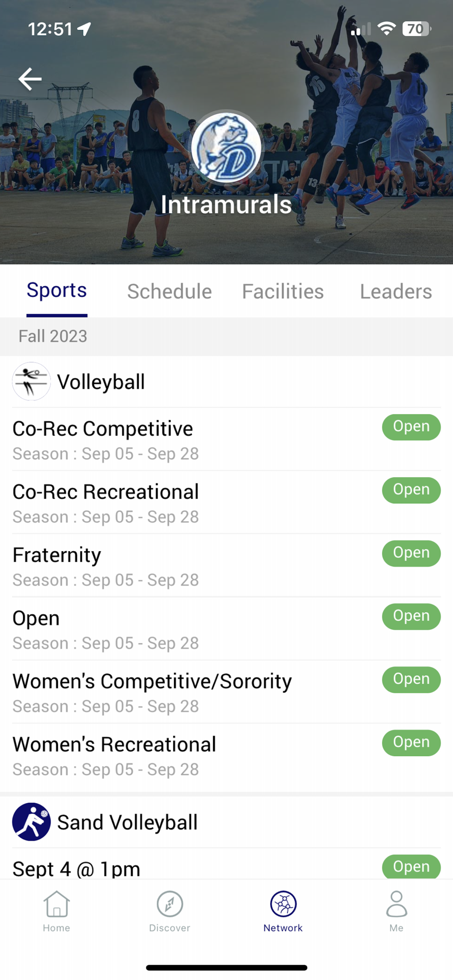Screen dimensions: 453x980
Task: Tap Open button for Co-Rec Competitive
Action: 411,427
